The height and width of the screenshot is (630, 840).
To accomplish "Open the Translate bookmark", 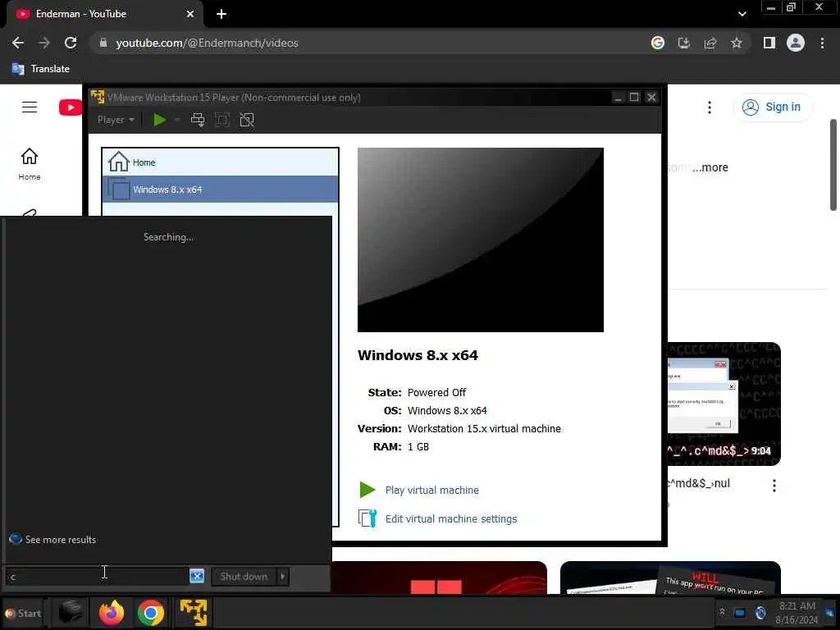I will [x=41, y=69].
